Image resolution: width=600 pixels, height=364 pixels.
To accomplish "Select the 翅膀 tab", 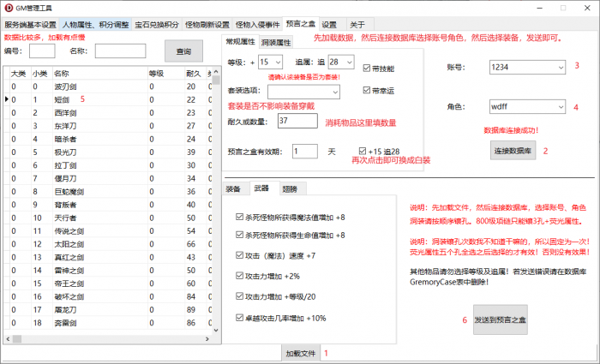I will point(289,188).
